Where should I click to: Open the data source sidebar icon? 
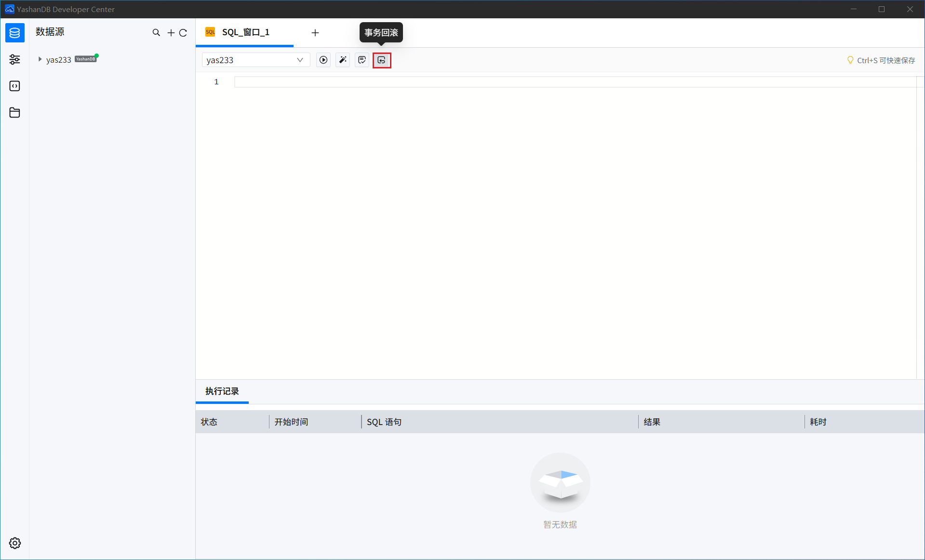coord(15,33)
